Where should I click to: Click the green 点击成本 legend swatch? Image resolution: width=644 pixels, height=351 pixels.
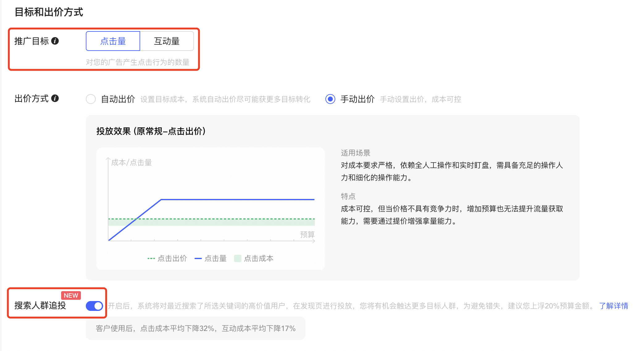point(237,258)
